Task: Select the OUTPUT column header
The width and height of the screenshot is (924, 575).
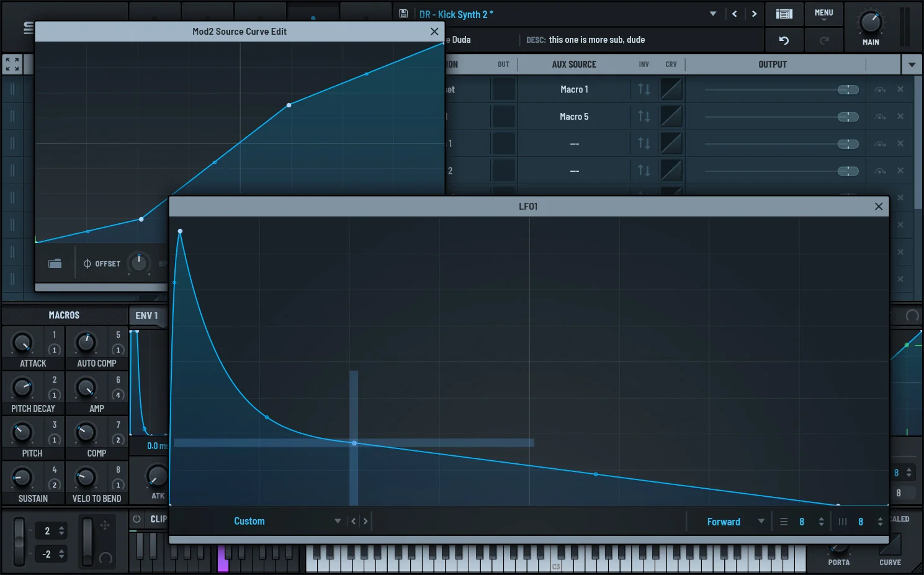Action: pos(773,65)
